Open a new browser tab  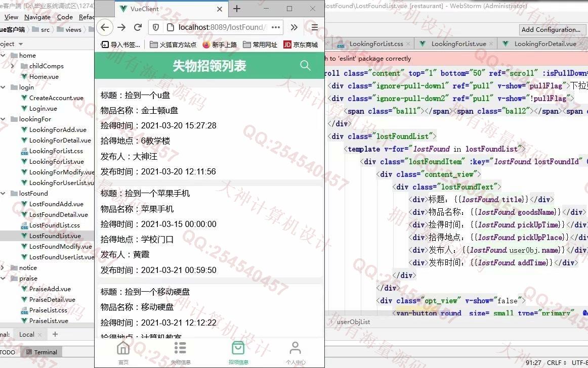[x=237, y=9]
